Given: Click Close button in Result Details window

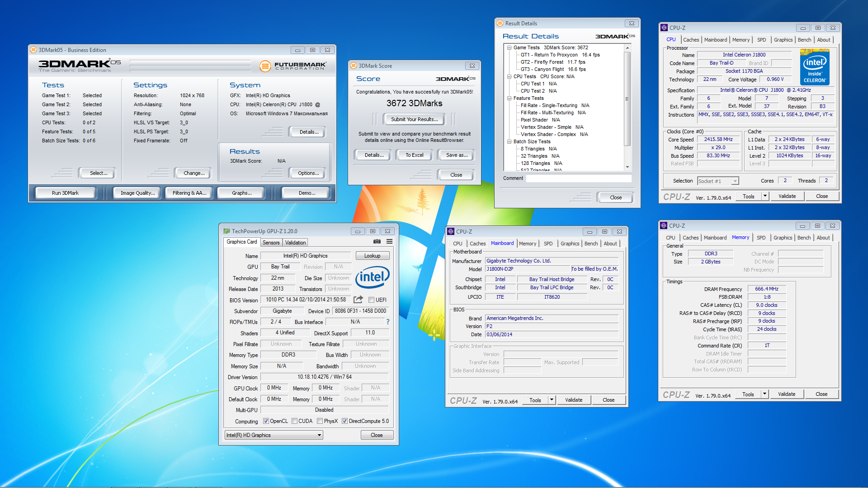Looking at the screenshot, I should pyautogui.click(x=615, y=197).
